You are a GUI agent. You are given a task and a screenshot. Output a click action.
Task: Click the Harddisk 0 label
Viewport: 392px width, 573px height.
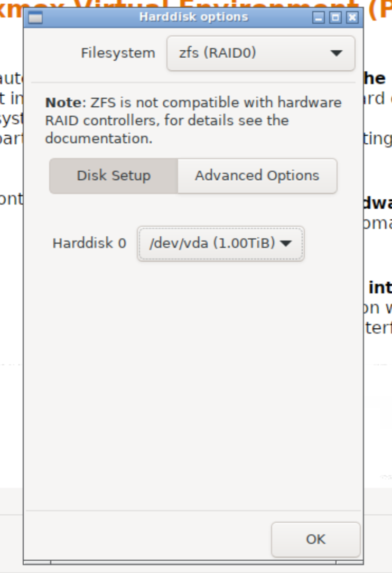click(89, 243)
